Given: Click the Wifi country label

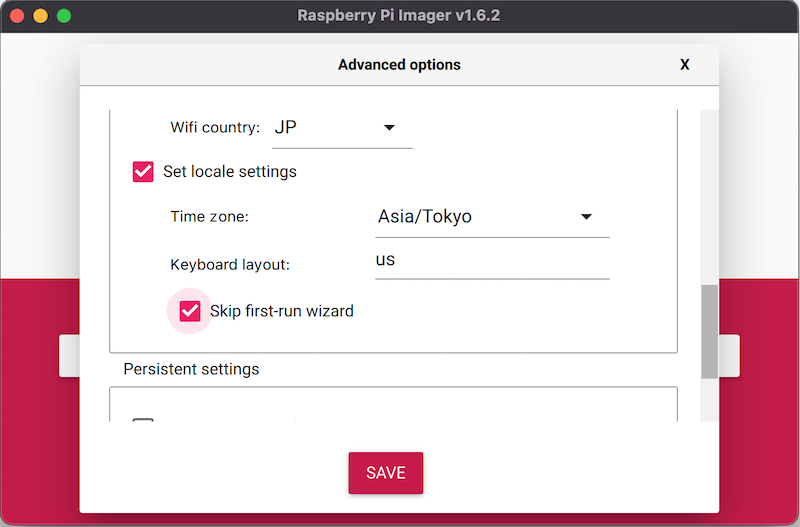Looking at the screenshot, I should (x=215, y=128).
